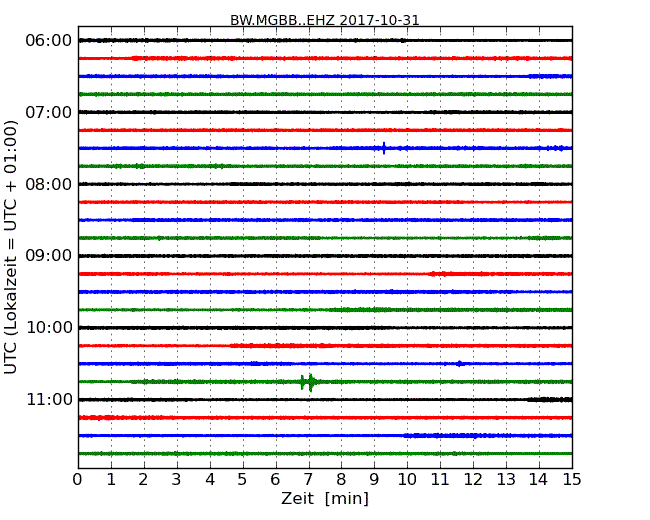Select the 09:00 time label

pyautogui.click(x=49, y=256)
